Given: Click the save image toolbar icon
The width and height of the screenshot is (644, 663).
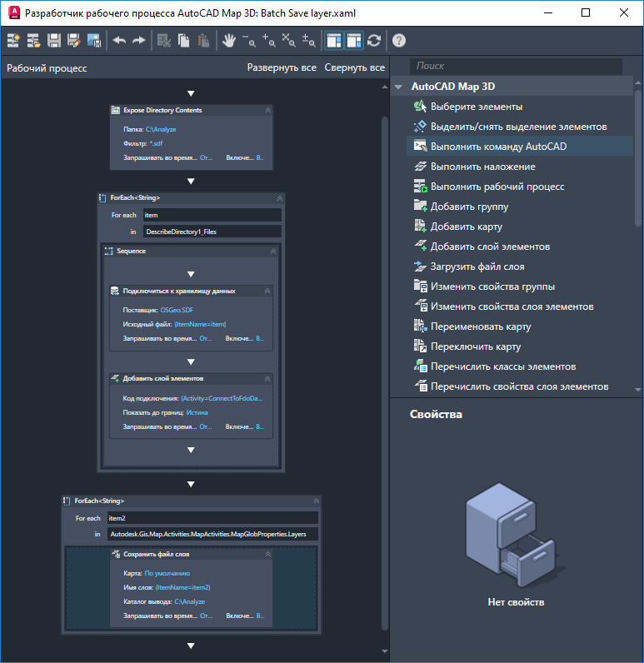Looking at the screenshot, I should (x=94, y=41).
